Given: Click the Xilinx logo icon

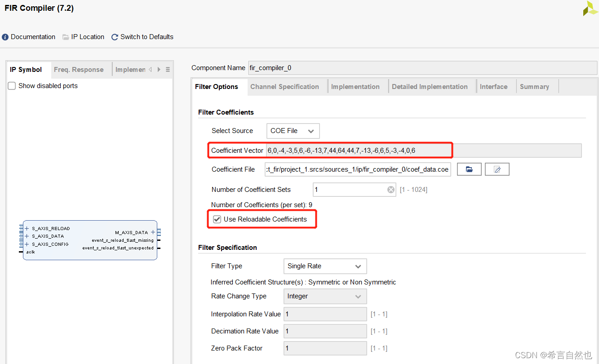Looking at the screenshot, I should coord(590,8).
